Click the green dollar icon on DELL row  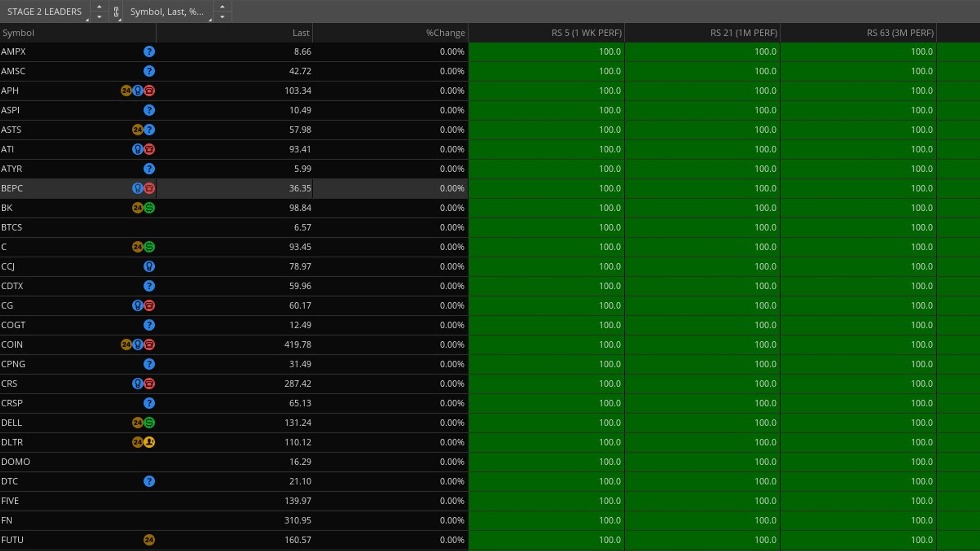tap(149, 422)
